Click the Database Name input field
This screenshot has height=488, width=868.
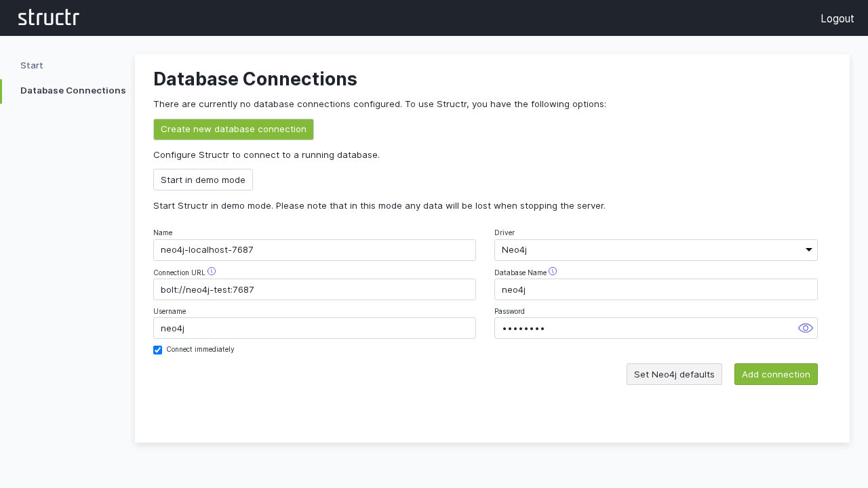[x=655, y=289]
